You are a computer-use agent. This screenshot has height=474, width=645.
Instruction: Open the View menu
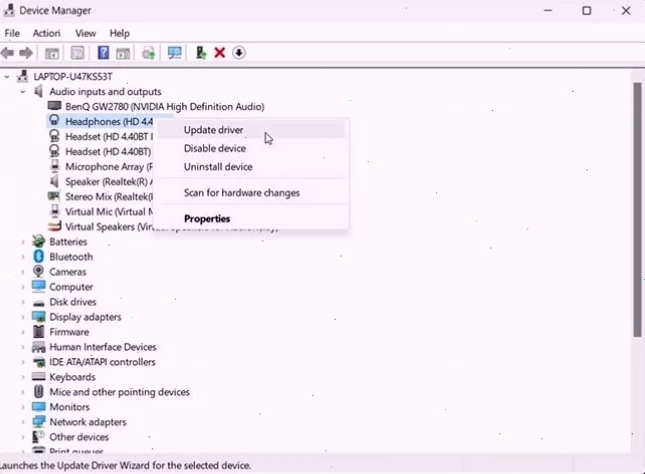86,33
